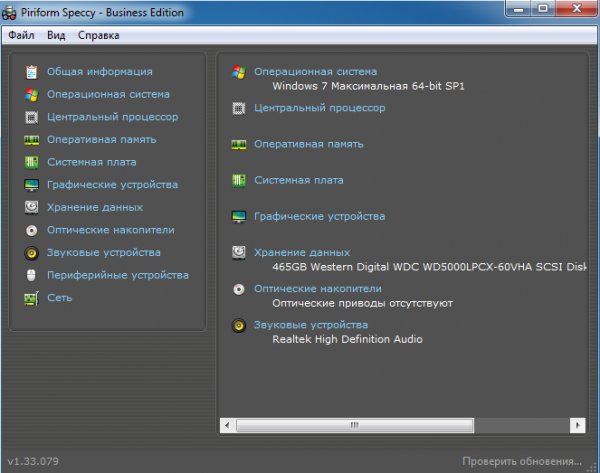Click motherboard icon in summary panel
The height and width of the screenshot is (473, 600).
coord(239,180)
